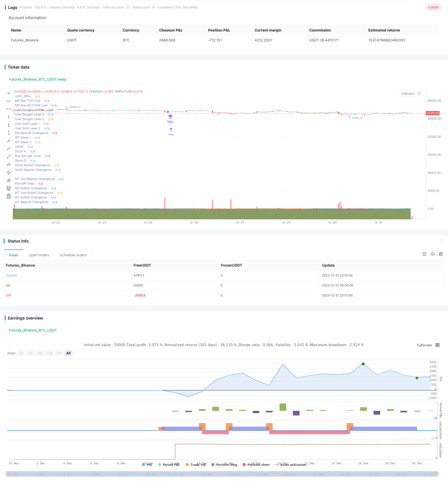This screenshot has width=448, height=484.
Task: Open the Indicator dropdown on chart
Action: coord(408,94)
